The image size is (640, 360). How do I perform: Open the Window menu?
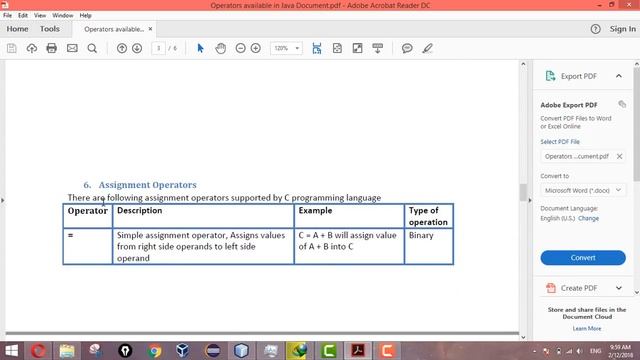62,15
